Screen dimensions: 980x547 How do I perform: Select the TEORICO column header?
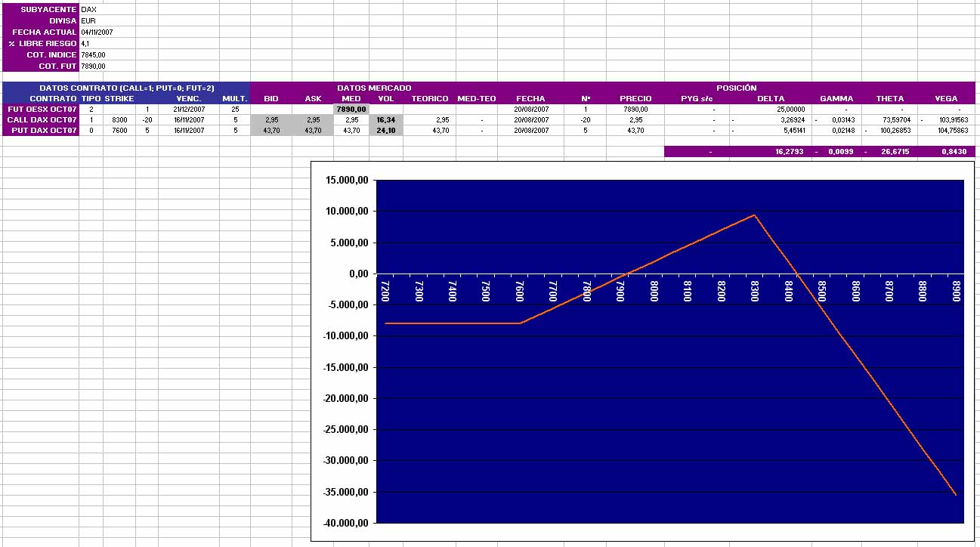tap(430, 98)
